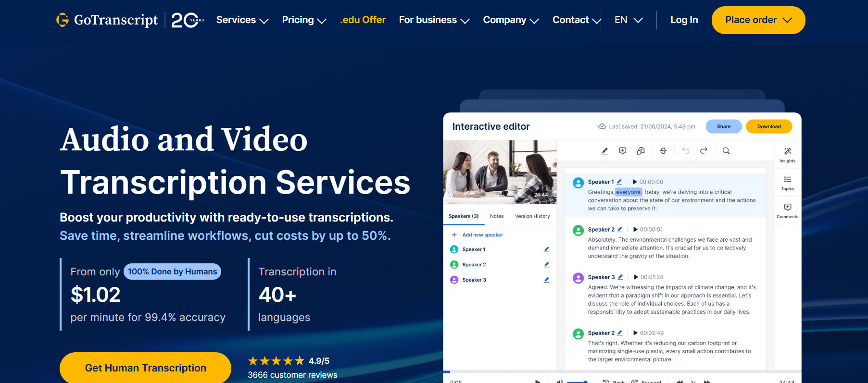Click the five-star rating

(x=276, y=361)
